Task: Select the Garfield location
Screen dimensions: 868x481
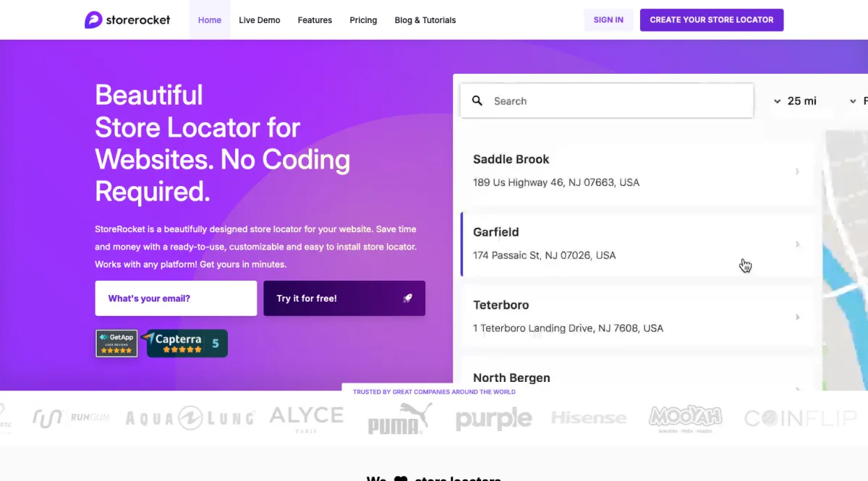Action: pos(637,244)
